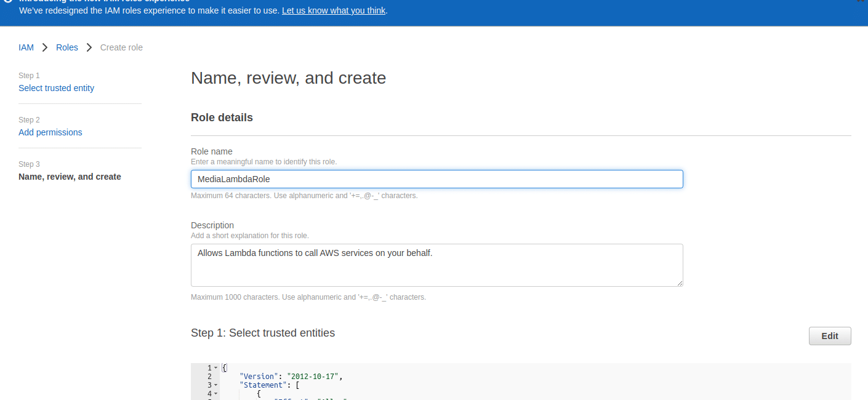
Task: Go back to Step 2 Add permissions
Action: coord(50,132)
